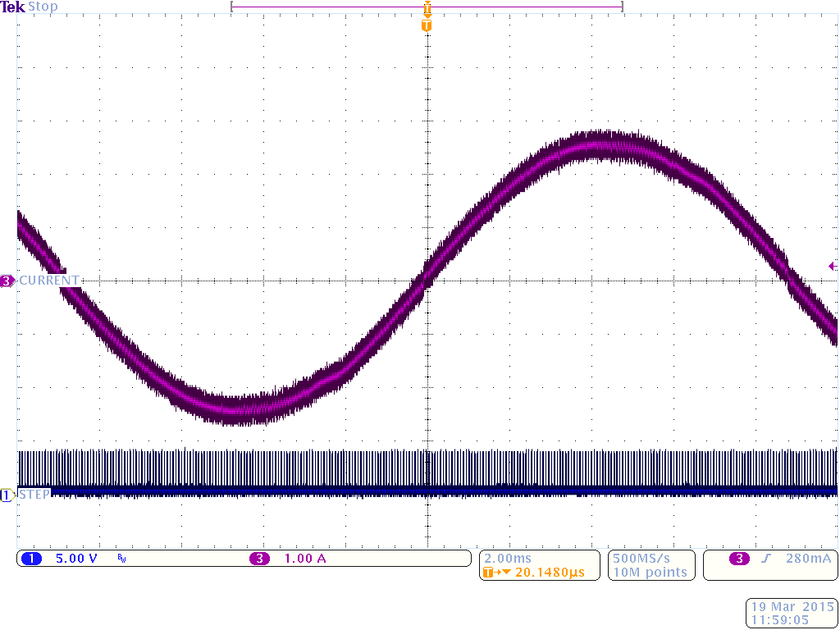Click the 19 Mar 2015 date display

tap(791, 607)
